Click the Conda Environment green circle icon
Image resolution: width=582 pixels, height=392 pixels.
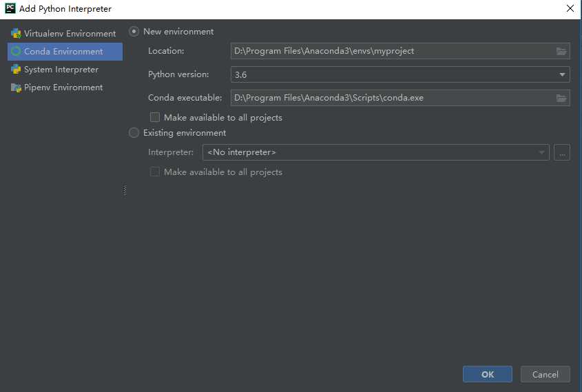coord(16,51)
